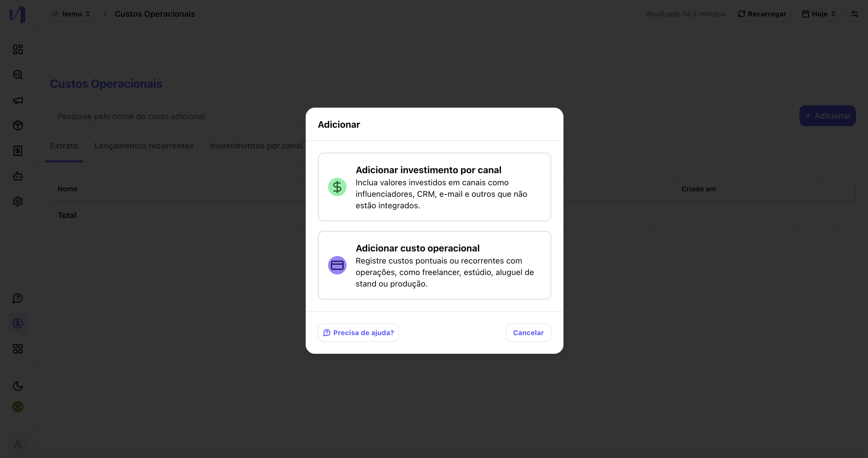Switch to Lançamentos recorrentes tab
The height and width of the screenshot is (458, 868).
pos(144,146)
